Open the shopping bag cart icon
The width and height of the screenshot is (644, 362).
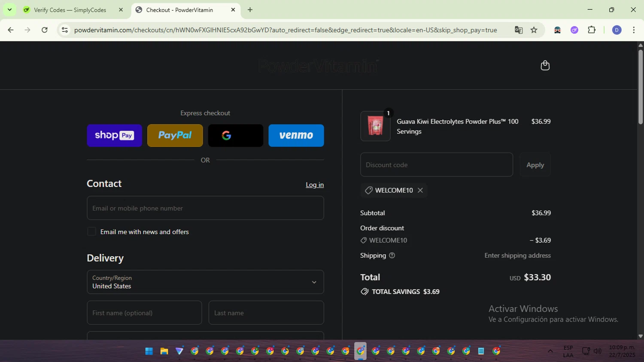click(545, 65)
